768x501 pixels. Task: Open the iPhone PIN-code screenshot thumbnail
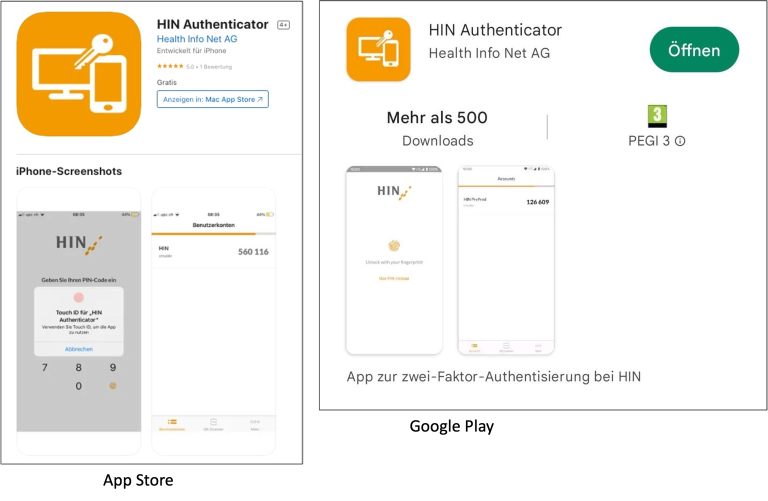pyautogui.click(x=79, y=321)
